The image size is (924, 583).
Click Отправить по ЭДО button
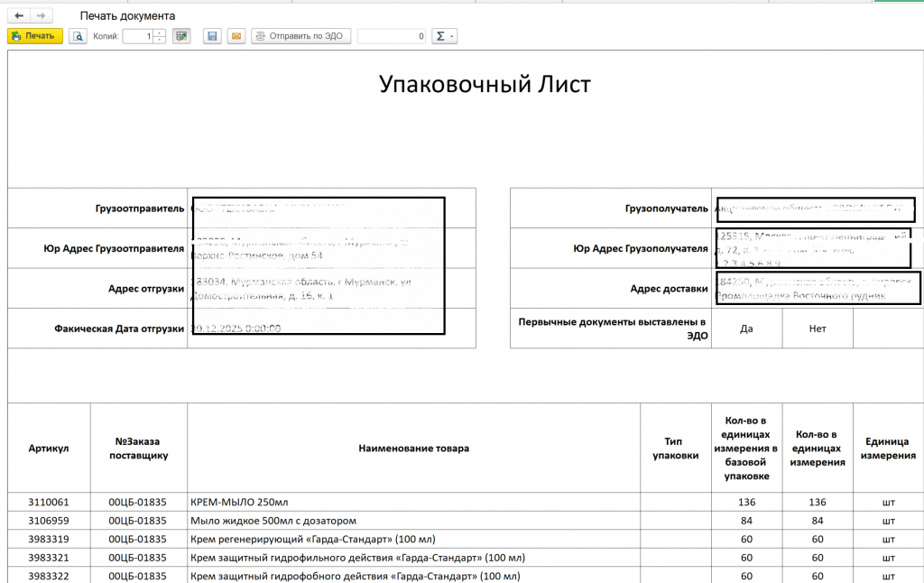(301, 36)
